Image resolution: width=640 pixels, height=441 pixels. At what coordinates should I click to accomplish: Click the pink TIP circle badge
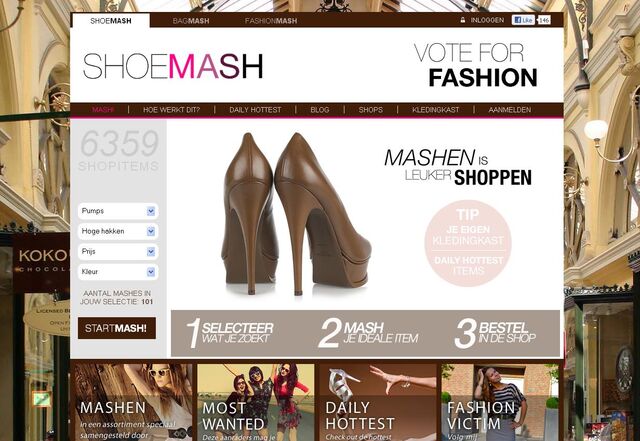[468, 243]
